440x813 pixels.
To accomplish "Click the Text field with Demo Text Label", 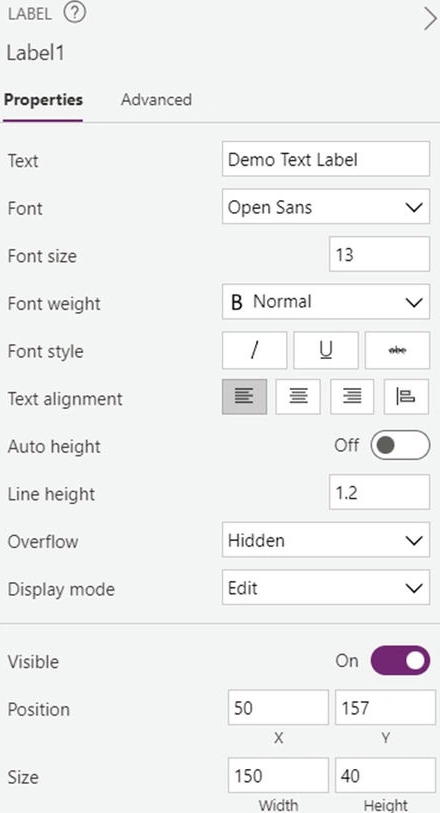I will (x=326, y=159).
